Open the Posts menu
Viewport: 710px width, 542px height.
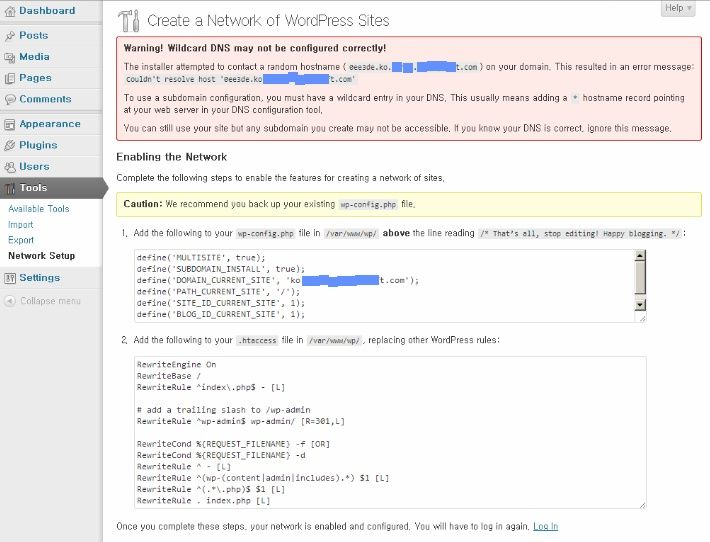click(34, 35)
